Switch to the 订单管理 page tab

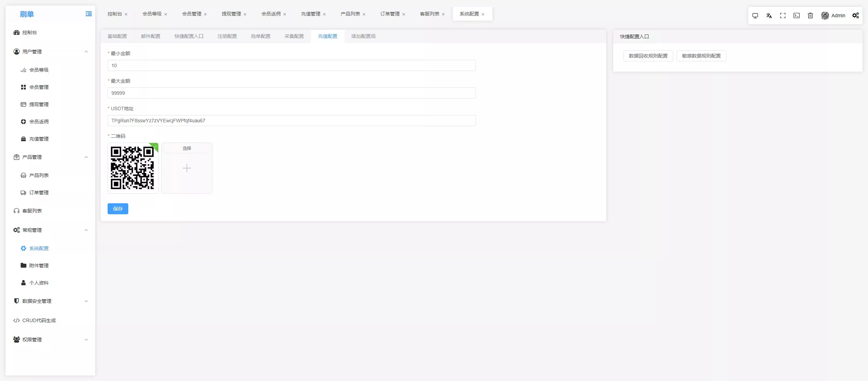point(390,14)
